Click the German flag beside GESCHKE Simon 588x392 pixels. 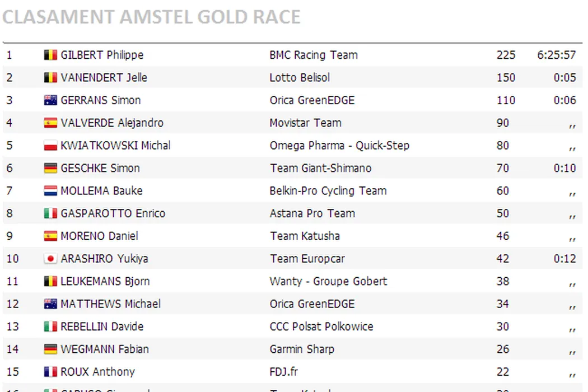(x=50, y=168)
